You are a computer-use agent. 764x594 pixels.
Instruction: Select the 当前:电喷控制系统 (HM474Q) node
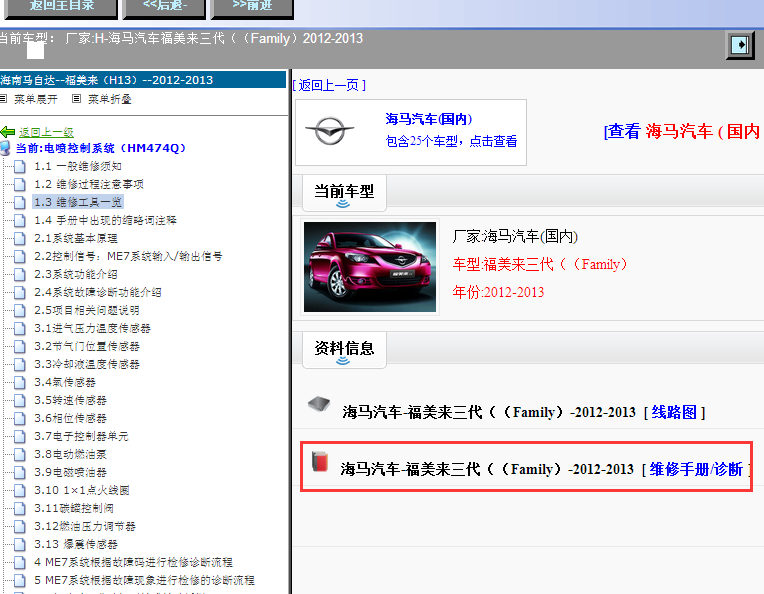pyautogui.click(x=101, y=148)
